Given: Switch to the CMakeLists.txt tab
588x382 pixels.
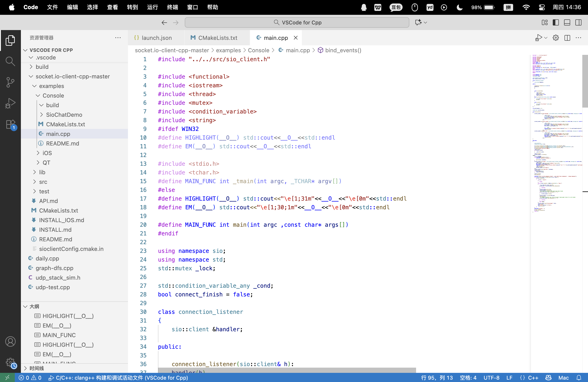Looking at the screenshot, I should coord(217,38).
